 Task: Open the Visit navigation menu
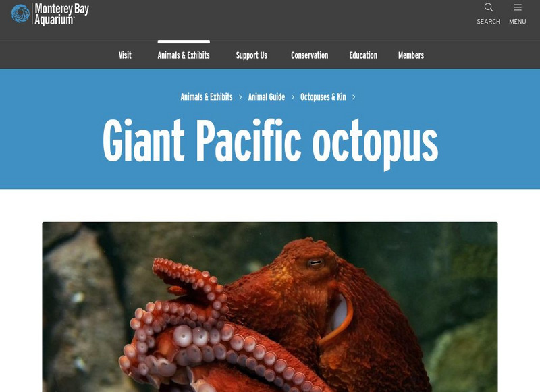tap(125, 55)
